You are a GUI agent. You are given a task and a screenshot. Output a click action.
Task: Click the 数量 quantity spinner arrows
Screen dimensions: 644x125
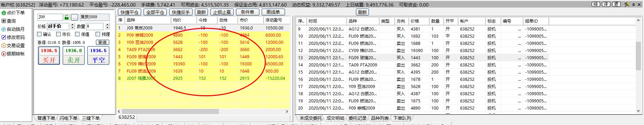coord(107,26)
